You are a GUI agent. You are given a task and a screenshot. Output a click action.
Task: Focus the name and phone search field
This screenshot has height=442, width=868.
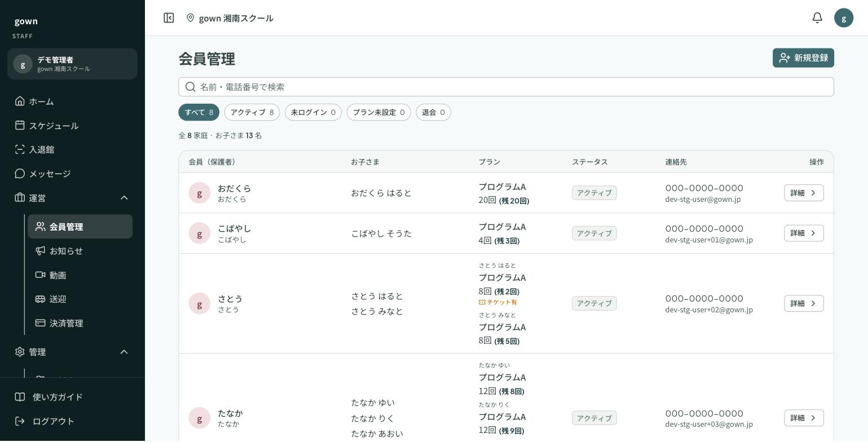coord(506,87)
